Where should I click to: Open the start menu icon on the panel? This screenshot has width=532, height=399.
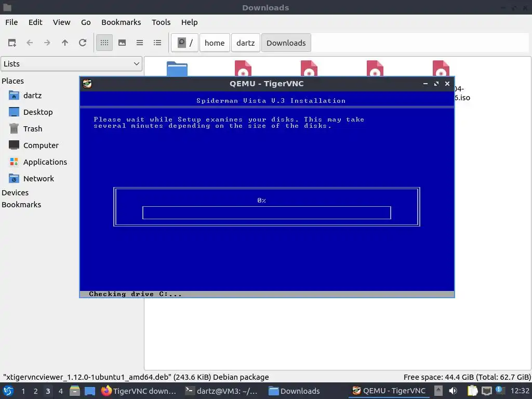point(8,391)
